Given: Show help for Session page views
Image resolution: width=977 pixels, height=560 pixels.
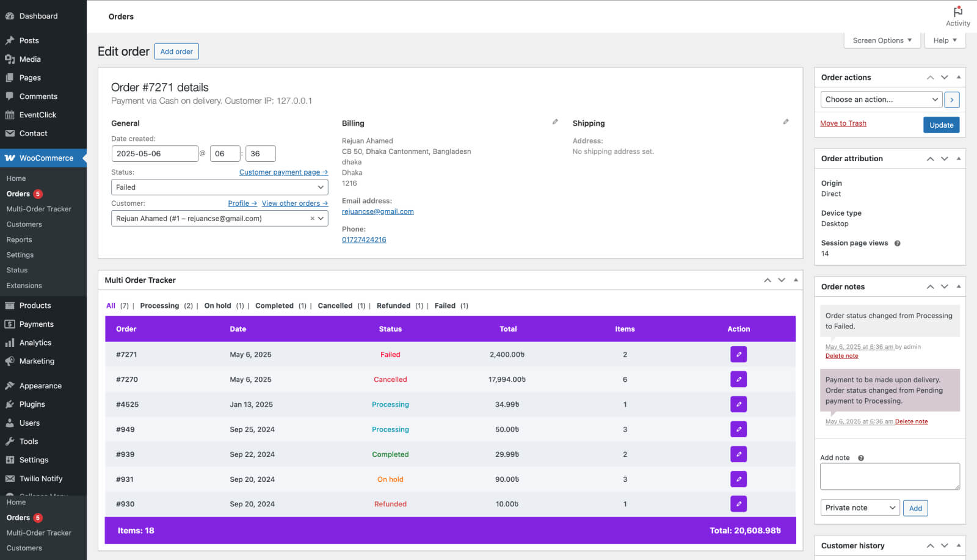Looking at the screenshot, I should [x=897, y=243].
